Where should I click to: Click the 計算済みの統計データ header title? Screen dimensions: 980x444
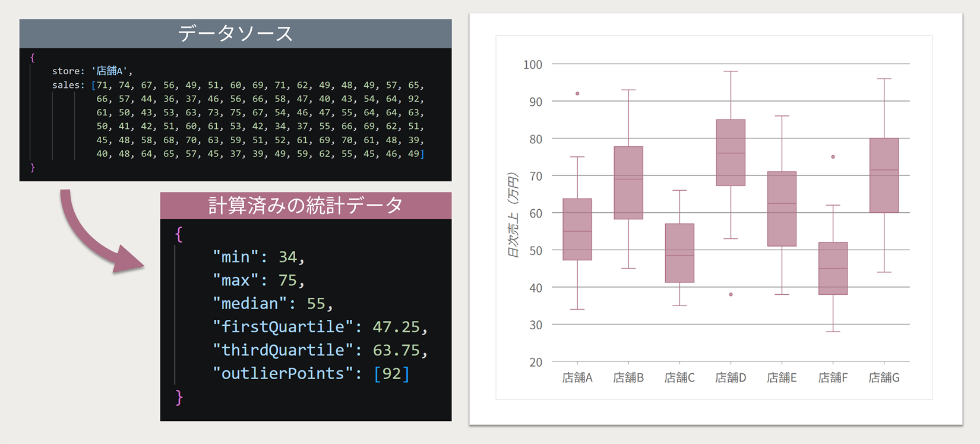pyautogui.click(x=305, y=205)
